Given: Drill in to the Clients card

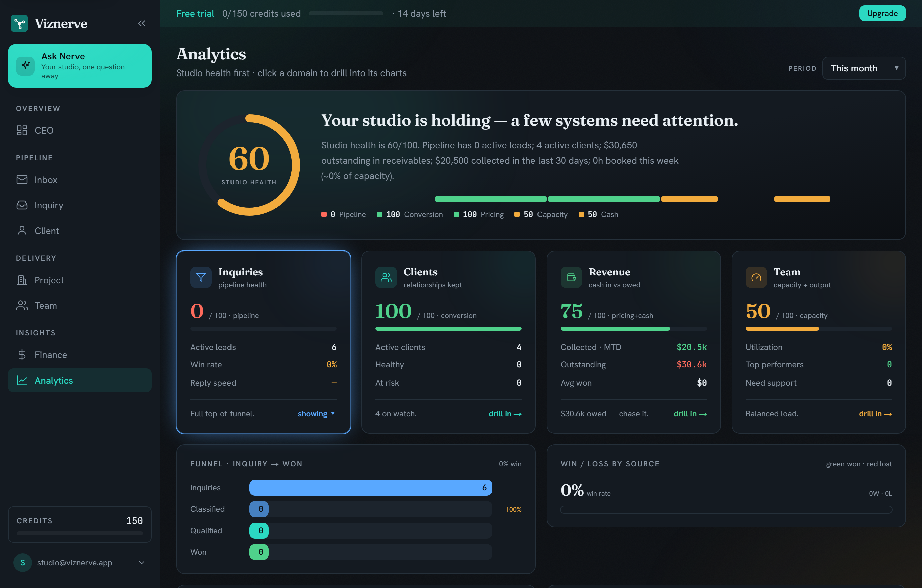Looking at the screenshot, I should pos(505,414).
